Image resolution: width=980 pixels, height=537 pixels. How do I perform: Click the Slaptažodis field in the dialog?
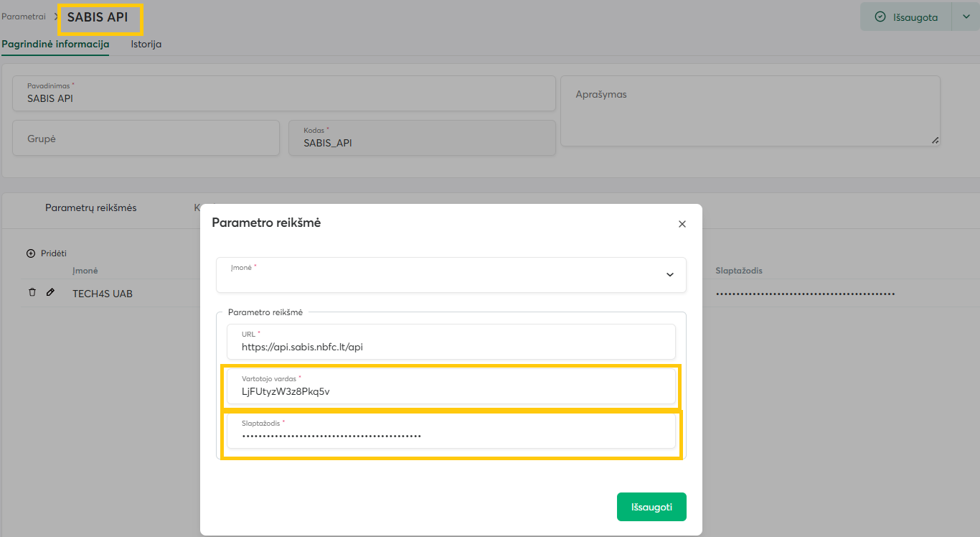click(x=451, y=435)
